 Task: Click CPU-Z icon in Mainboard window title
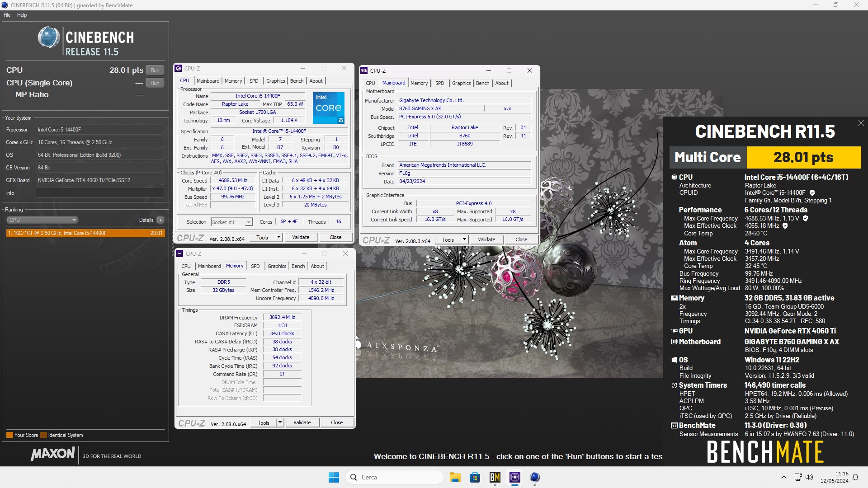pyautogui.click(x=364, y=71)
